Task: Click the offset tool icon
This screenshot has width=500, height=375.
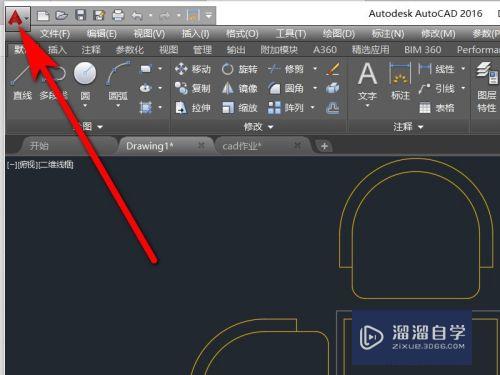Action: (x=333, y=108)
